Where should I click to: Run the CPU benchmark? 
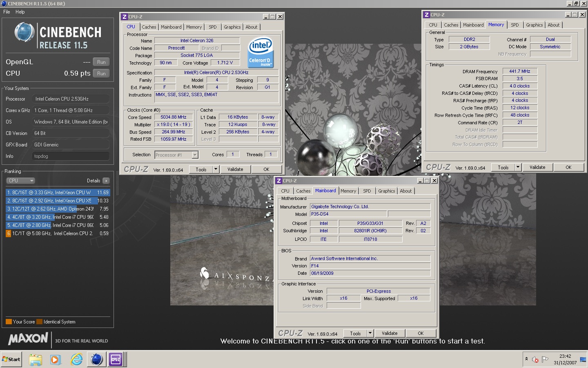coord(101,74)
